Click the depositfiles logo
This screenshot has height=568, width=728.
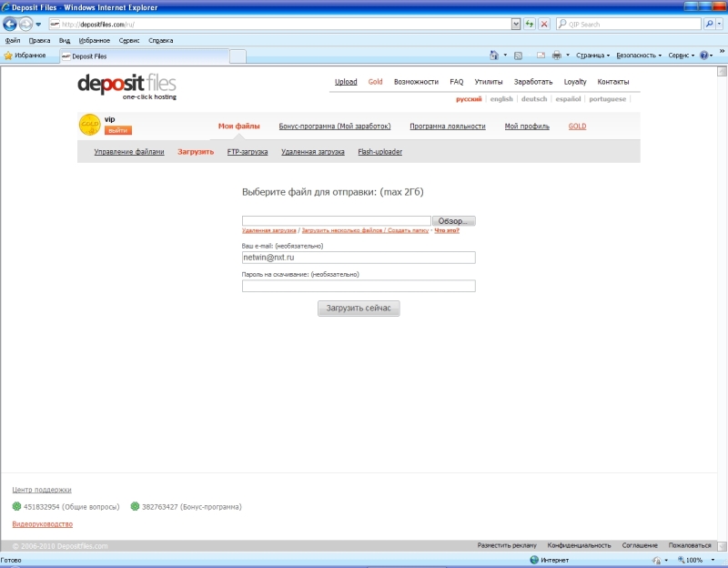pos(126,86)
